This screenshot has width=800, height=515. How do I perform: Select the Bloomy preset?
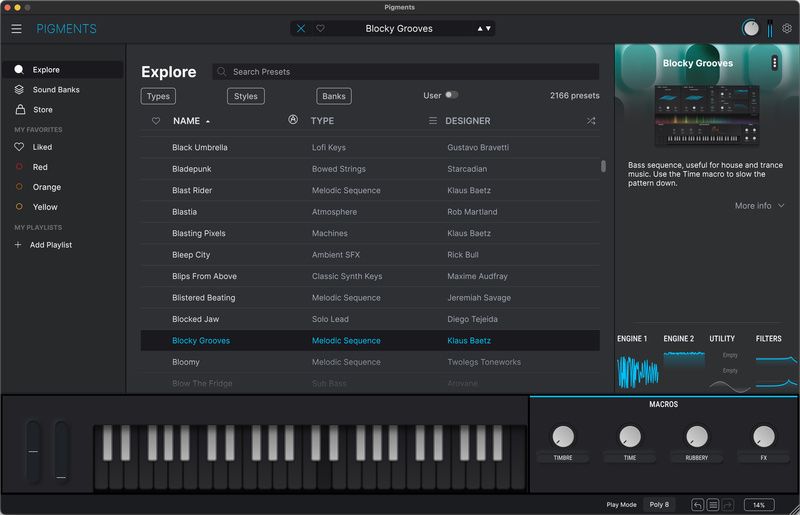[370, 362]
